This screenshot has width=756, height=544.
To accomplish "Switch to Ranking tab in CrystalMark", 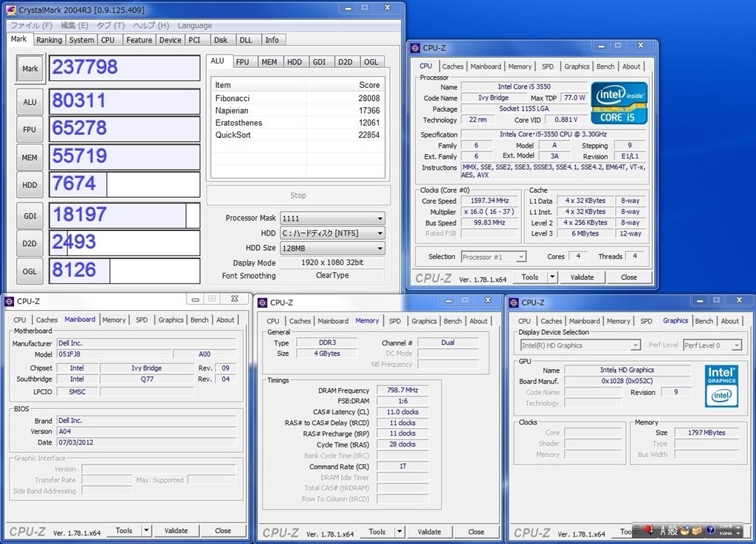I will [49, 40].
